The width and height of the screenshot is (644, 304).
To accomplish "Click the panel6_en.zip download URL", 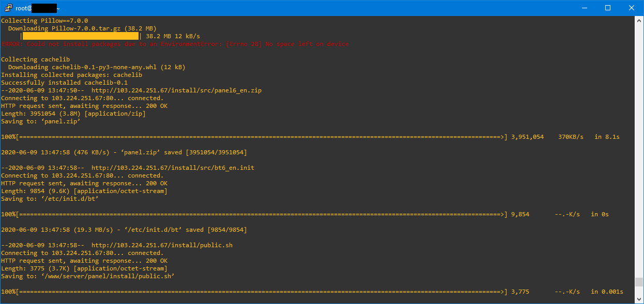I will 176,90.
